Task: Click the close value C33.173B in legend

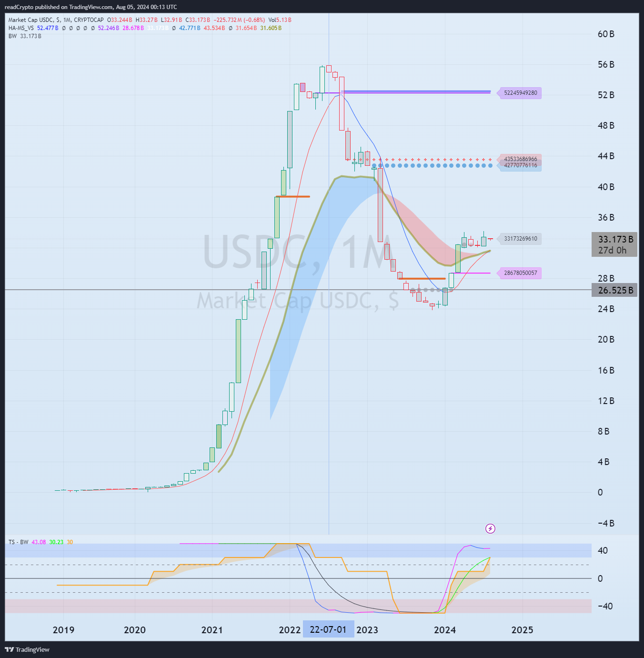Action: 198,20
